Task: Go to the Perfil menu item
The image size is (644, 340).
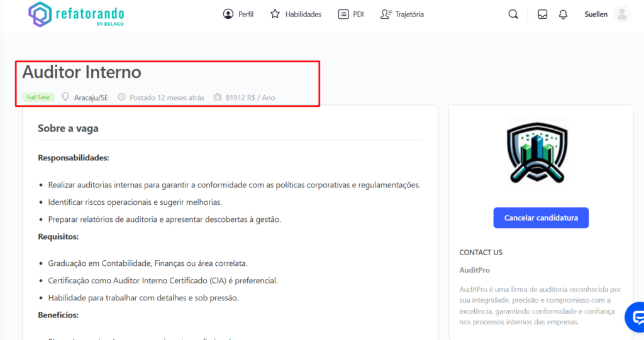Action: click(238, 14)
